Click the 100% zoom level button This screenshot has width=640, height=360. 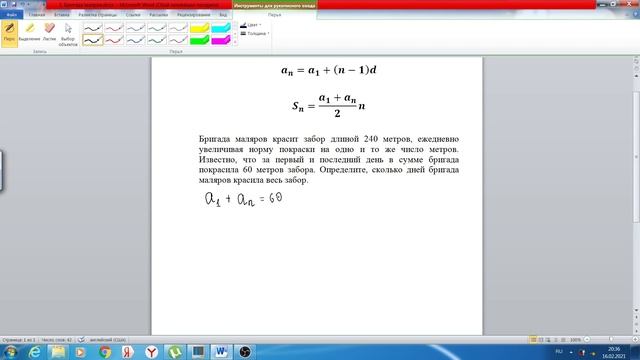tap(575, 340)
